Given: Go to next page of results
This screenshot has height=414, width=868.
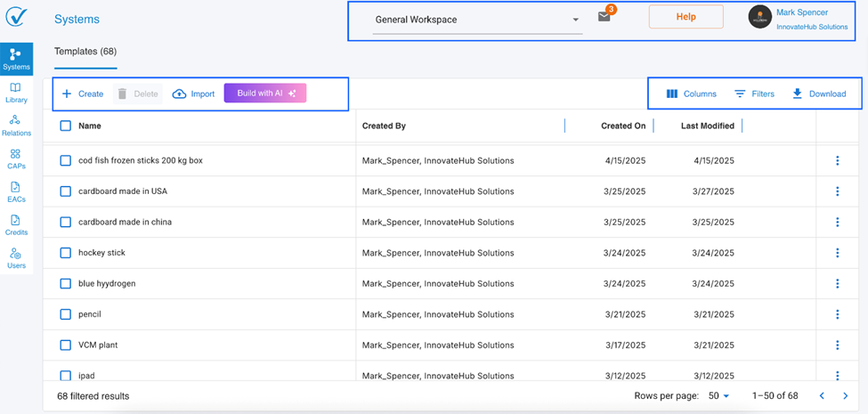Looking at the screenshot, I should point(845,396).
